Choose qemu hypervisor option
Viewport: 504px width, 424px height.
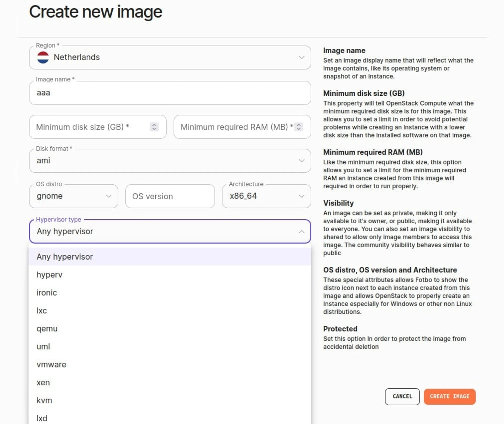tap(170, 329)
